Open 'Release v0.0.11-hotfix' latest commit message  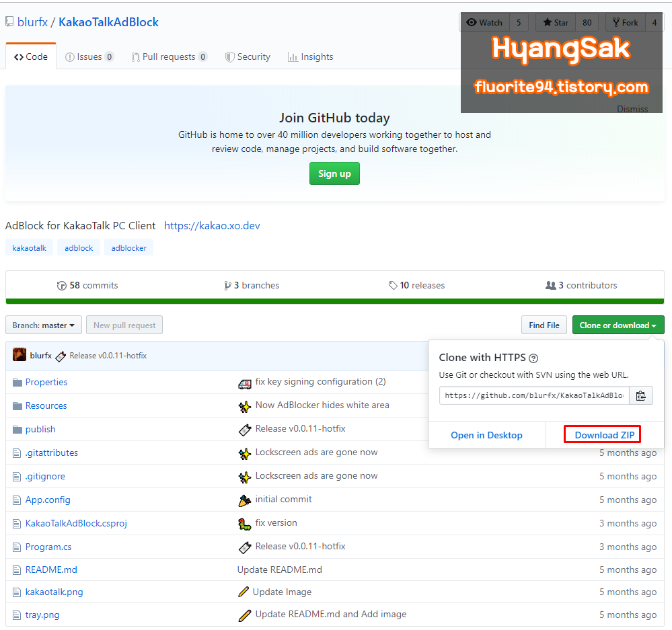[x=108, y=356]
